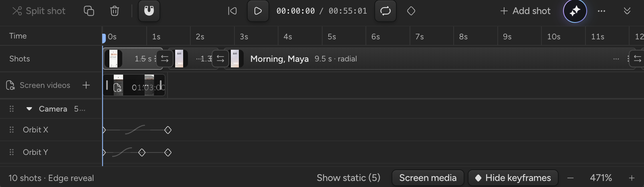Open the Morning, Maya shot ellipsis menu
Viewport: 644px width, 187px height.
[616, 59]
